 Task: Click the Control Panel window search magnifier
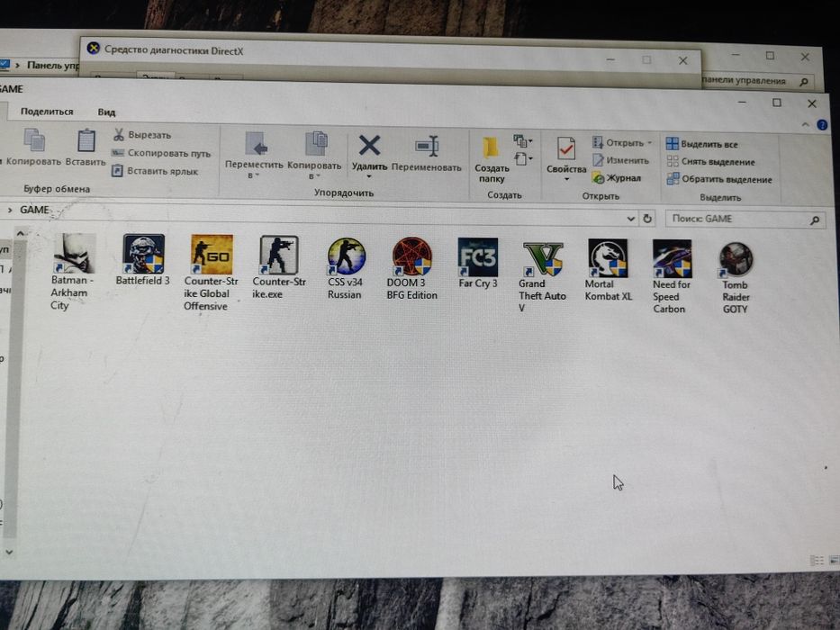tap(804, 82)
